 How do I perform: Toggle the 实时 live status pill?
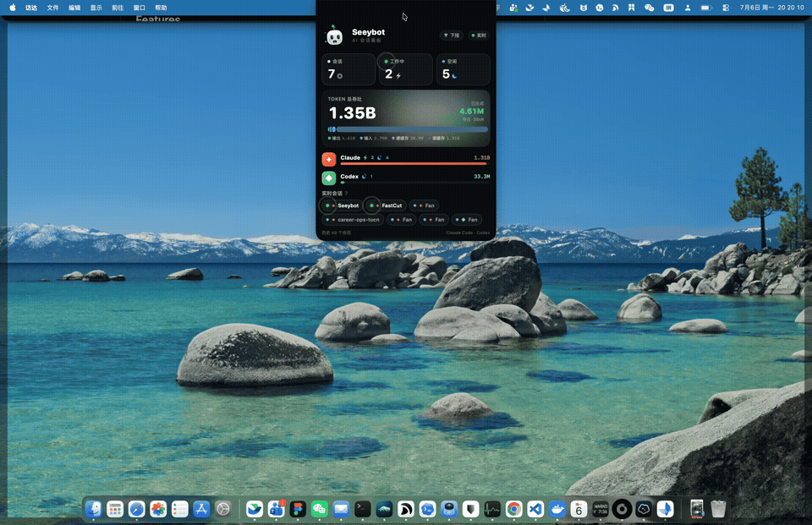pyautogui.click(x=479, y=36)
